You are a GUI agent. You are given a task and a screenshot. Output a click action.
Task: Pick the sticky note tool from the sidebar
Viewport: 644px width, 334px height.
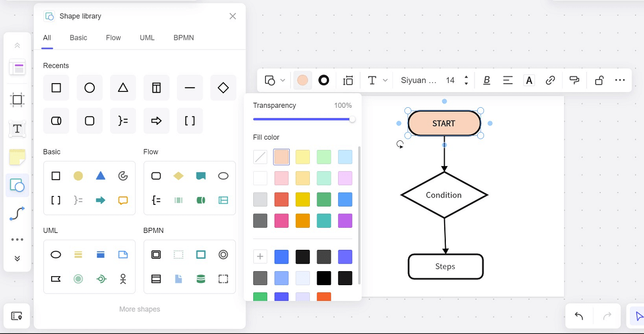pyautogui.click(x=17, y=157)
